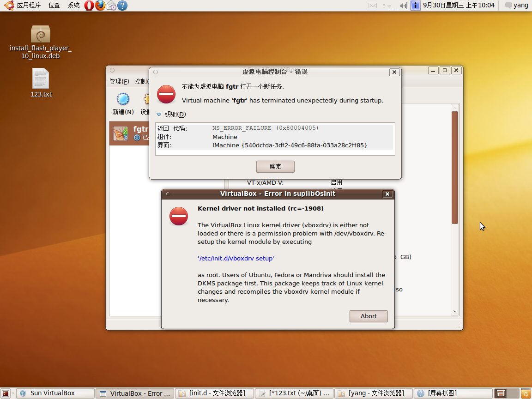Open the yang user session menu
The height and width of the screenshot is (399, 532).
pyautogui.click(x=517, y=5)
